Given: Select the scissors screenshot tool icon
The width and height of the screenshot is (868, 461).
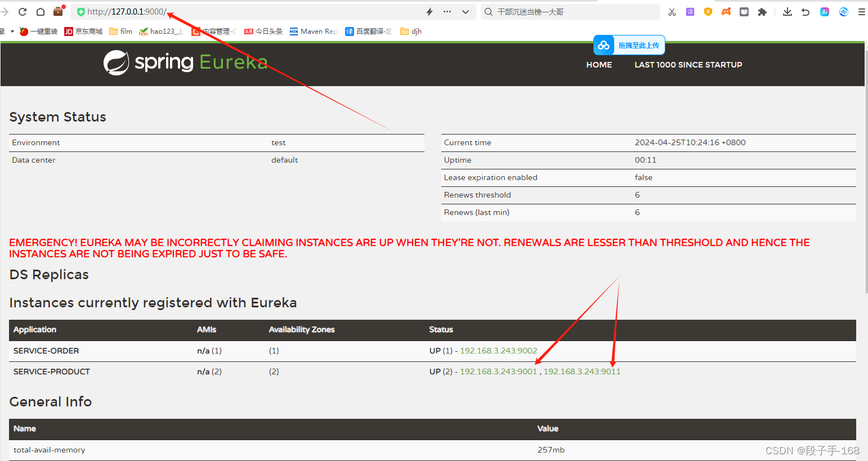Looking at the screenshot, I should click(672, 12).
